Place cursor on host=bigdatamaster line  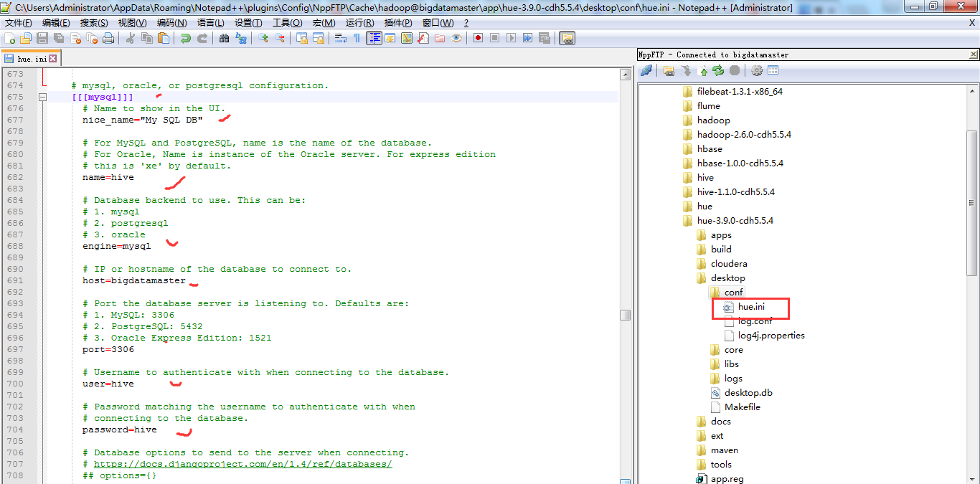(x=134, y=280)
